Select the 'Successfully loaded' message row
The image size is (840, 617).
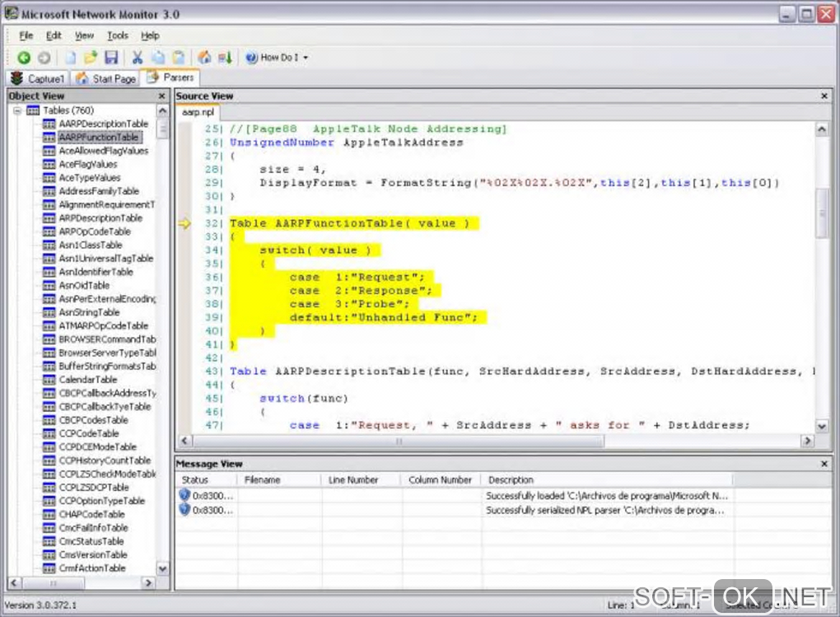coord(606,496)
